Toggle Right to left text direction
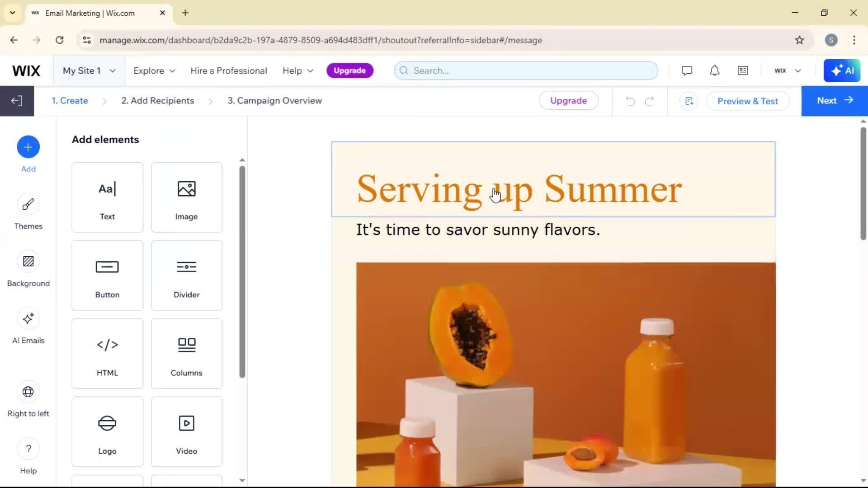This screenshot has width=868, height=488. tap(28, 392)
